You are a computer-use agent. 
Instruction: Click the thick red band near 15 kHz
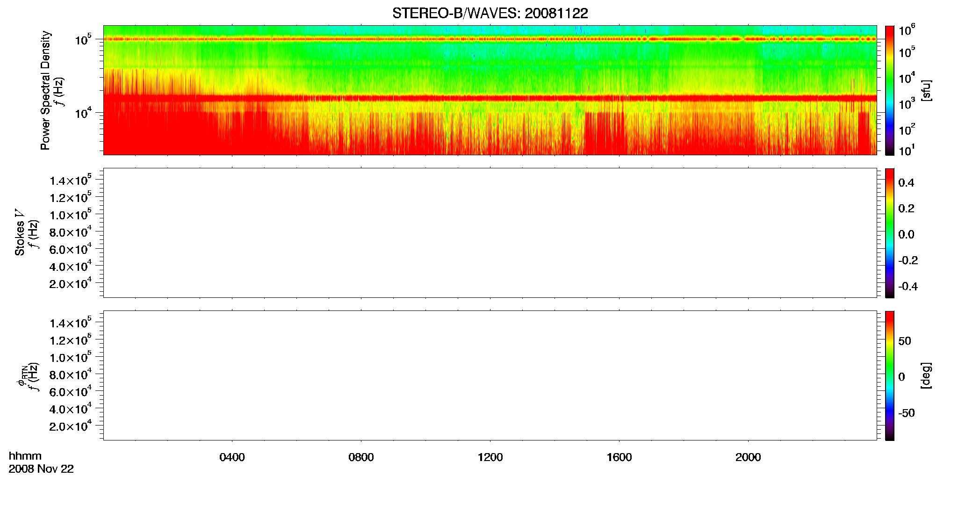click(490, 98)
